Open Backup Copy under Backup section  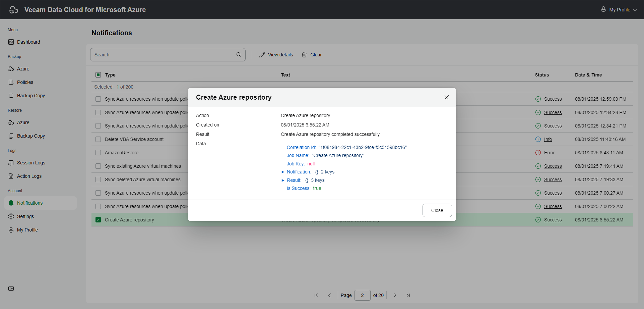tap(31, 96)
